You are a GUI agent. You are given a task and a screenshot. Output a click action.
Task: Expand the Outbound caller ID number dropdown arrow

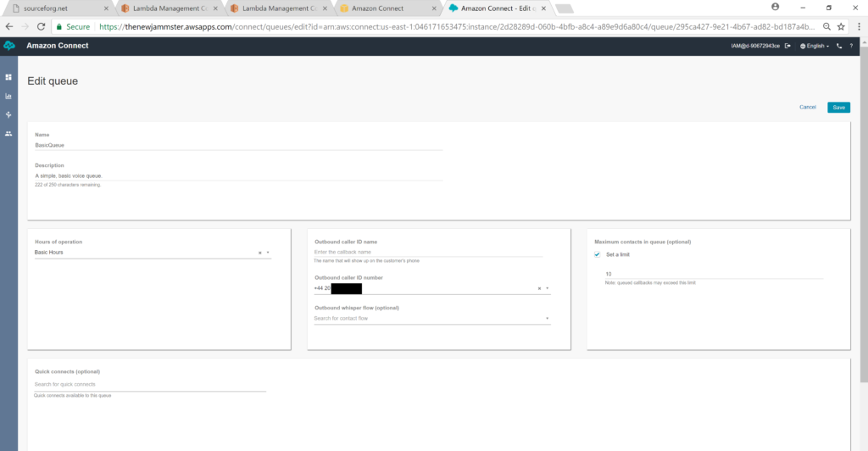pos(548,288)
